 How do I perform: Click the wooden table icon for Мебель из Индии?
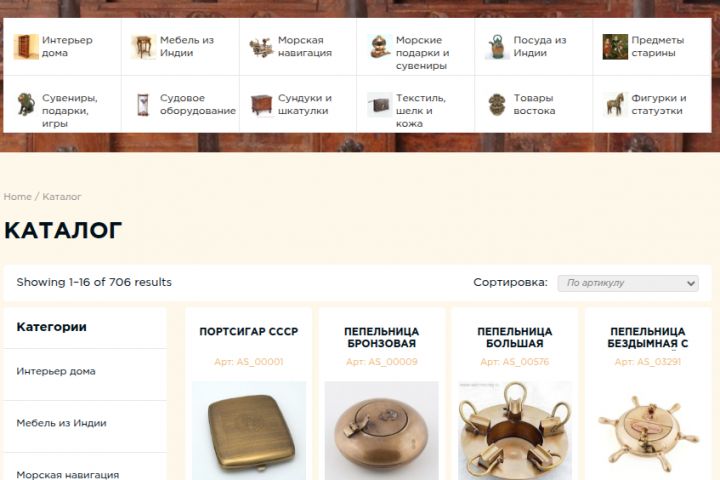tap(144, 47)
